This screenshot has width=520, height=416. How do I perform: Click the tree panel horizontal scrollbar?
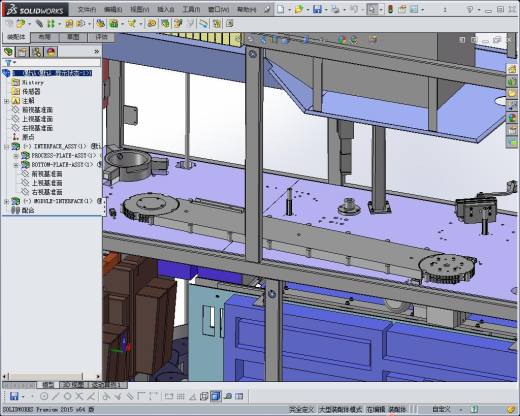pos(51,376)
